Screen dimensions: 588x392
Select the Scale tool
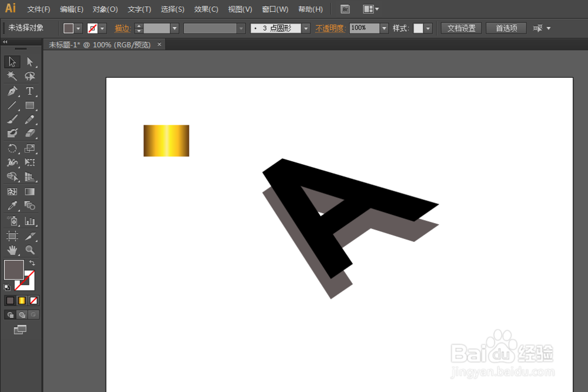[x=29, y=148]
